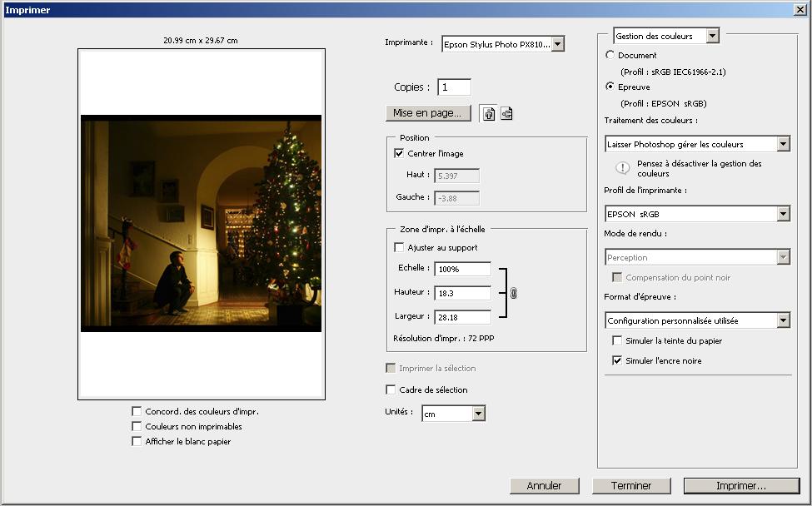This screenshot has height=506, width=812.
Task: Enable Simuler la teinte du papier
Action: pos(617,340)
